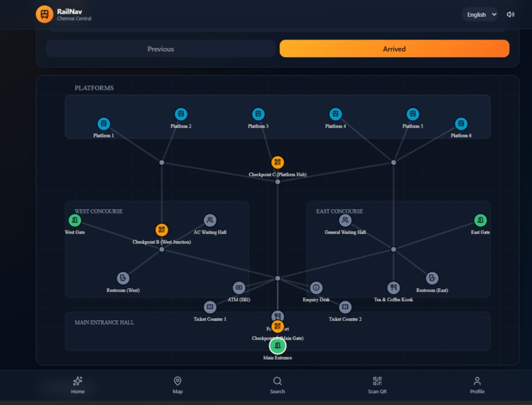Open the Map tab

pos(178,385)
